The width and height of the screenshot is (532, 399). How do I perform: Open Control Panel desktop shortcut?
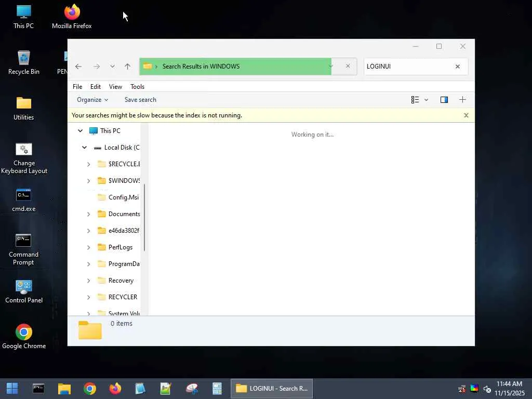tap(24, 292)
